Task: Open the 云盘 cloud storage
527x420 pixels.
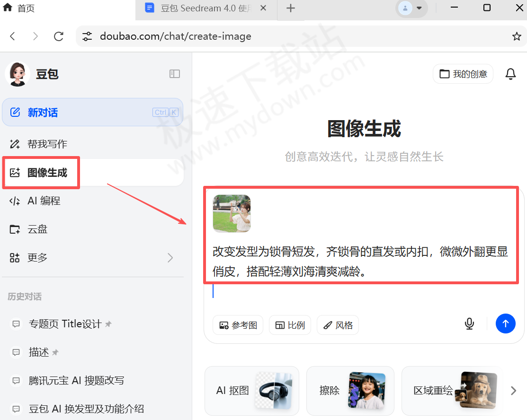Action: tap(37, 229)
